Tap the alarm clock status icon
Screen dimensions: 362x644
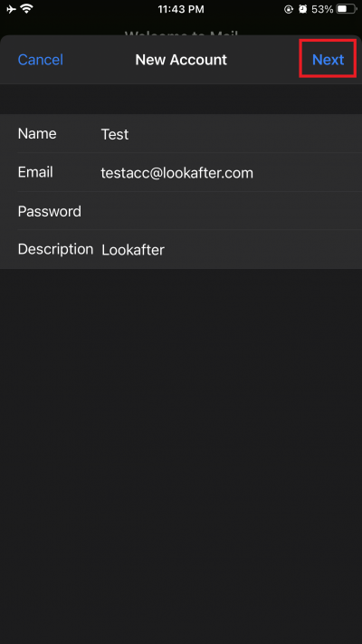(x=303, y=9)
